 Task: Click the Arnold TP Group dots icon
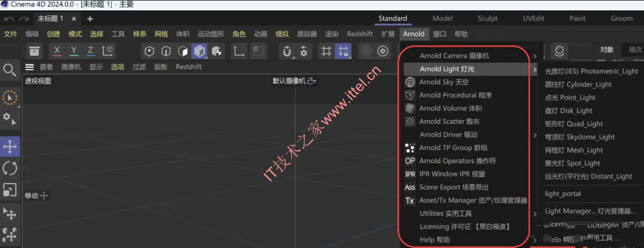pyautogui.click(x=410, y=148)
